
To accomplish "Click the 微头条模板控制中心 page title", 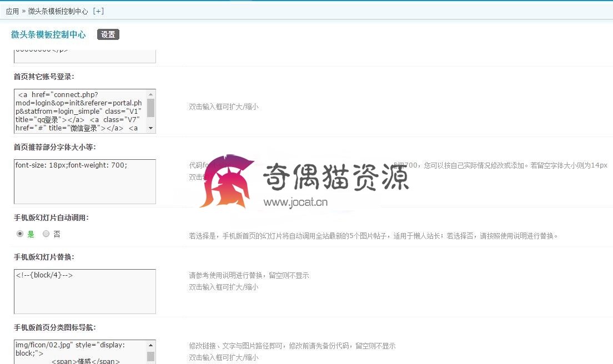I will 48,34.
